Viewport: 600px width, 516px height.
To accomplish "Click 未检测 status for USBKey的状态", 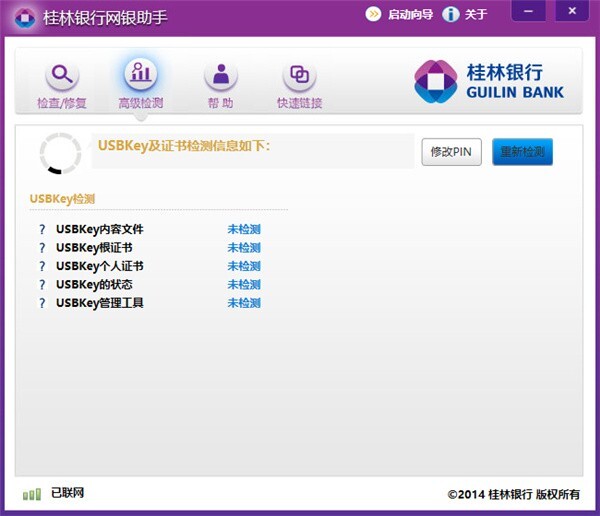I will tap(244, 284).
